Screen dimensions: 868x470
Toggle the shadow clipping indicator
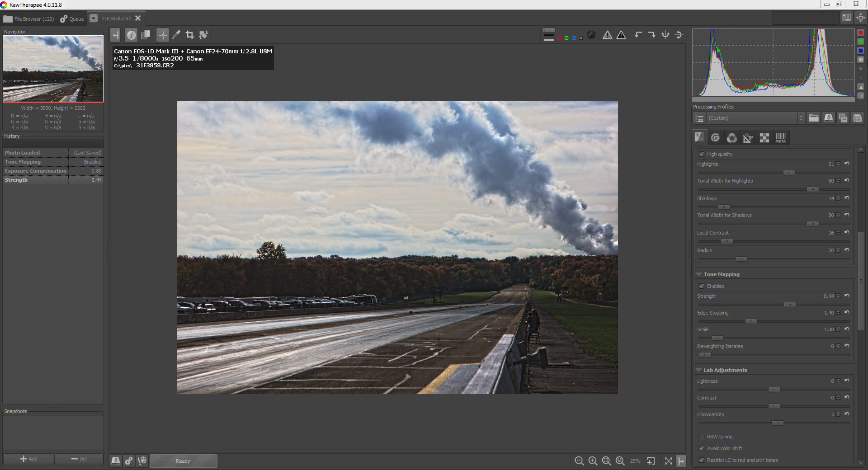pyautogui.click(x=608, y=35)
